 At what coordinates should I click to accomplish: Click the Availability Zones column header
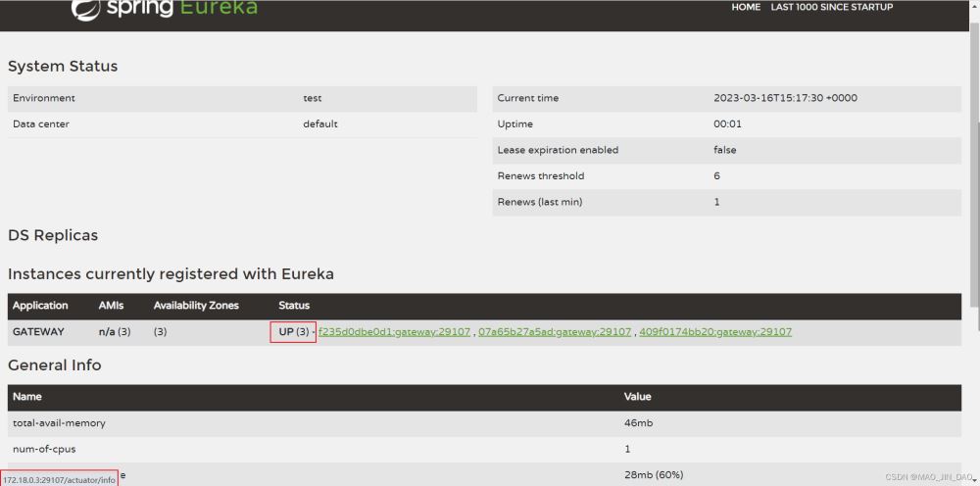(196, 306)
